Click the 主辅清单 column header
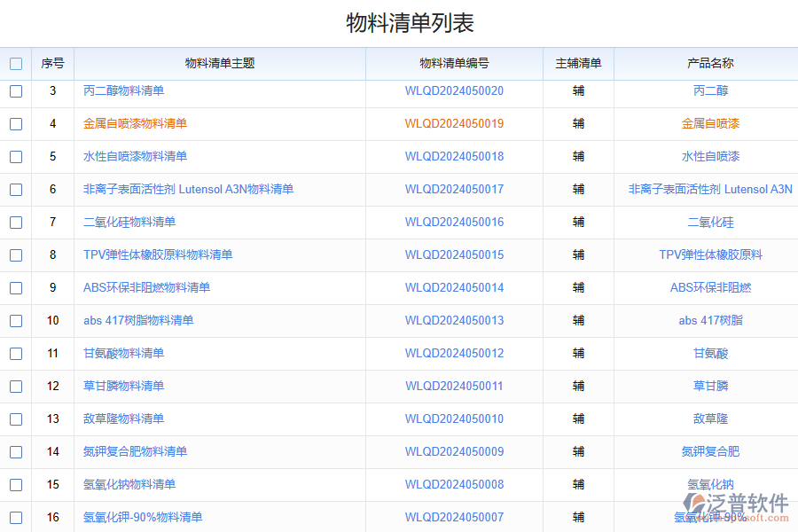The width and height of the screenshot is (798, 532). (x=579, y=63)
